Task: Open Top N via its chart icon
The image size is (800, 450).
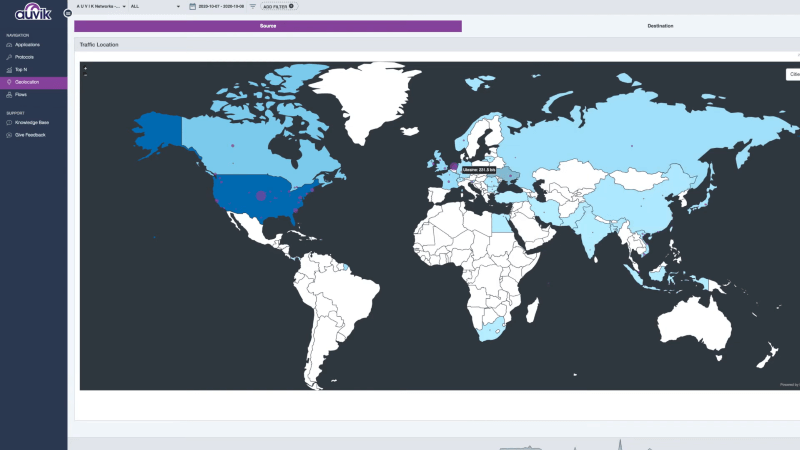Action: [9, 69]
